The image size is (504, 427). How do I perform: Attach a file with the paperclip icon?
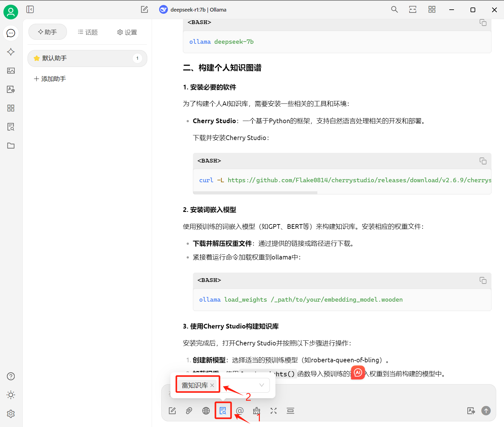pos(189,411)
